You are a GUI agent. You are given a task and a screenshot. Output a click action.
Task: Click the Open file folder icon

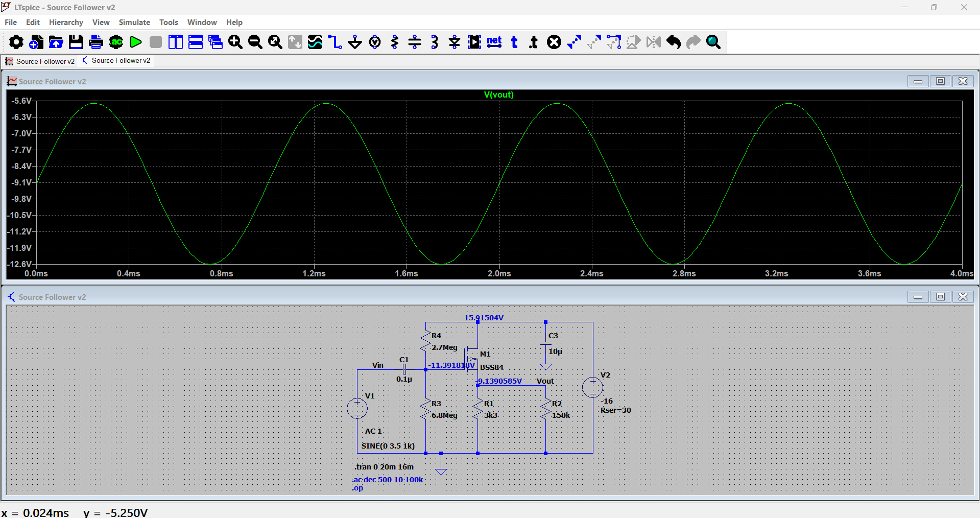(x=56, y=42)
